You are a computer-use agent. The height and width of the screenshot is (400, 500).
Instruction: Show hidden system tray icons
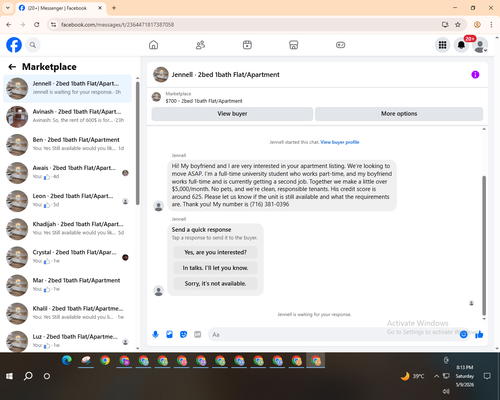[x=436, y=376]
